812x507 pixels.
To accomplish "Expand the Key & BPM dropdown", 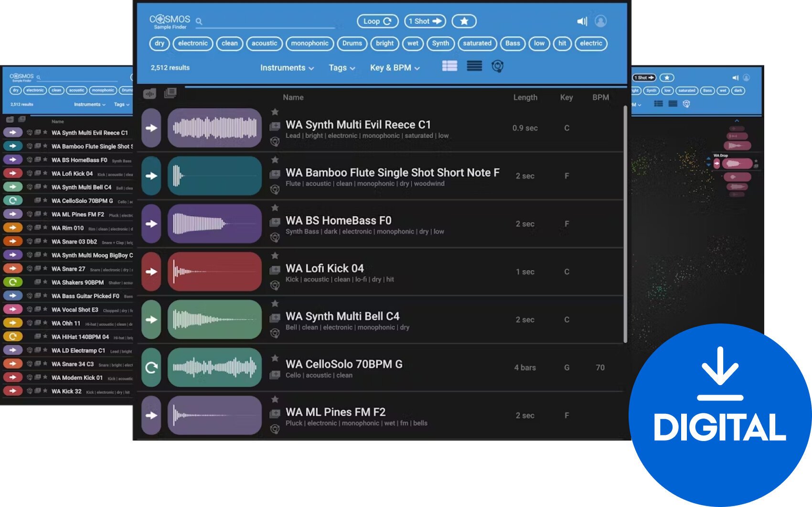I will pos(395,68).
